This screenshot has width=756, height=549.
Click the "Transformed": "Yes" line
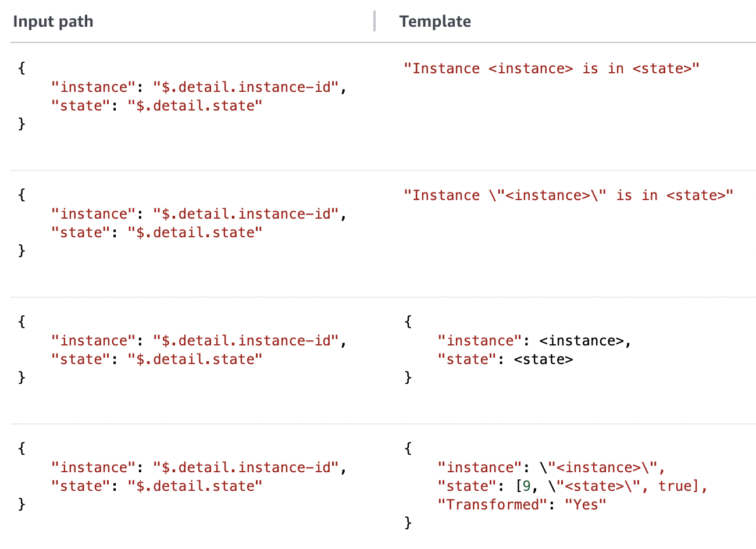[x=522, y=505]
